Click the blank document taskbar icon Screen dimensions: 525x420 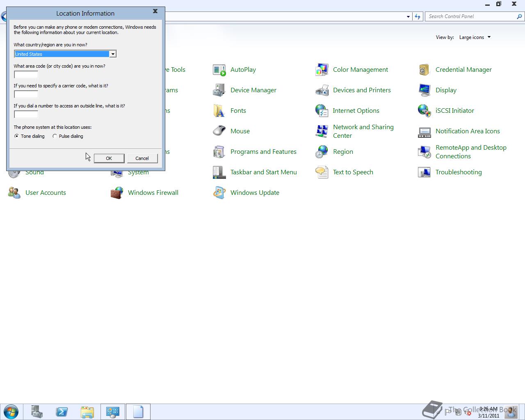pyautogui.click(x=138, y=412)
